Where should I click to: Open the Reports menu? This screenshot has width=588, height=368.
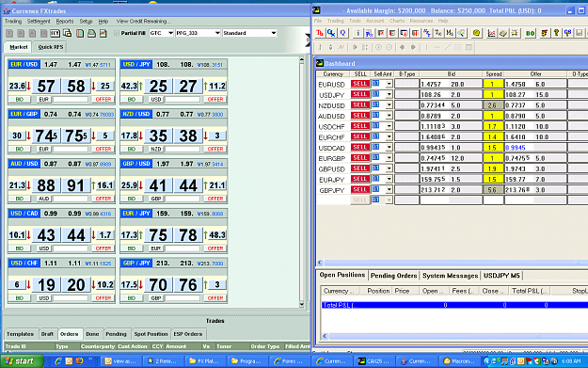(65, 22)
